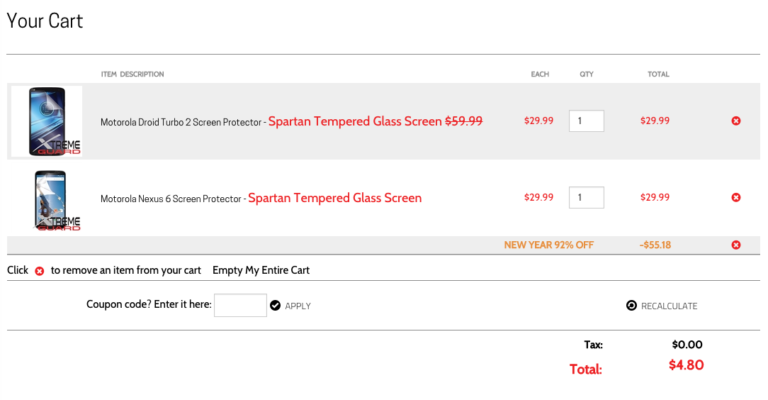
Task: Click the checkmark icon beside APPLY
Action: click(275, 305)
